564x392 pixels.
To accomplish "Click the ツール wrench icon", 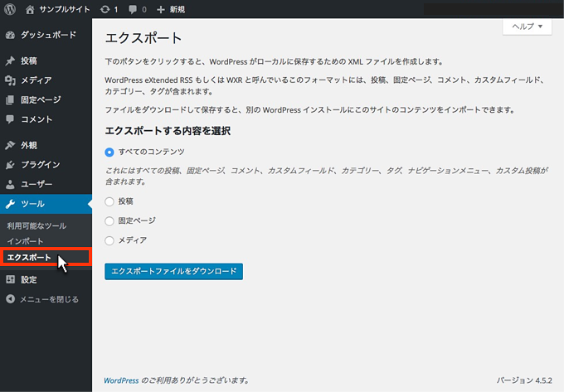I will 10,204.
